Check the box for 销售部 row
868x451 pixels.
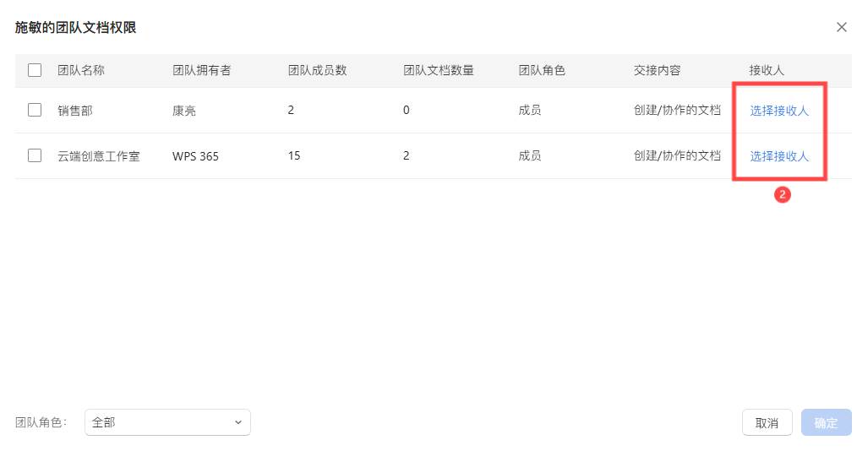(x=35, y=110)
